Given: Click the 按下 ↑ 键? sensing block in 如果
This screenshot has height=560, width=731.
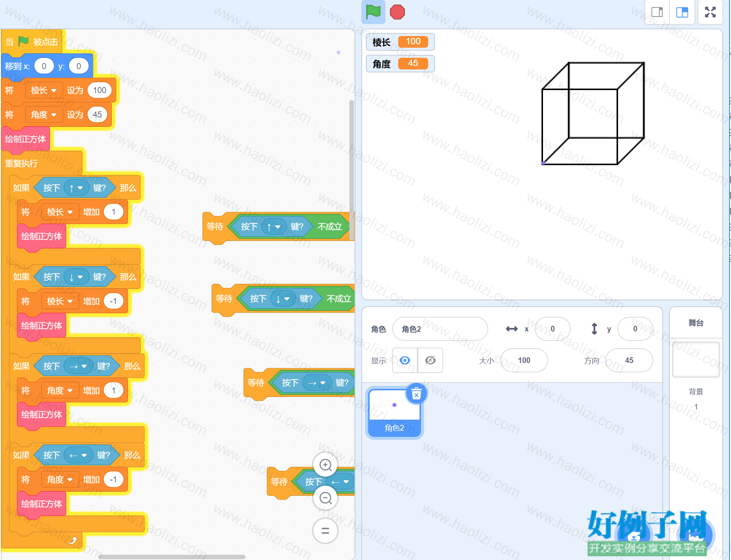Looking at the screenshot, I should [74, 188].
